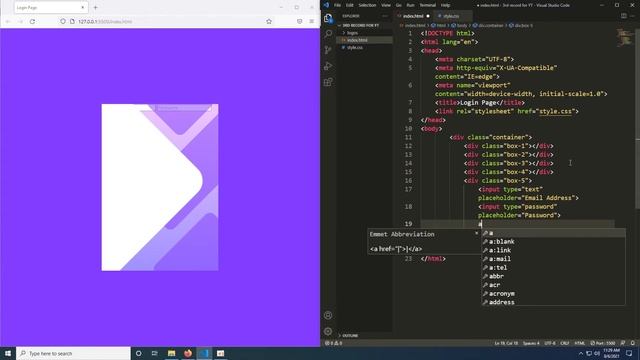This screenshot has width=640, height=360.
Task: Open the Edit menu
Action: (x=350, y=5)
